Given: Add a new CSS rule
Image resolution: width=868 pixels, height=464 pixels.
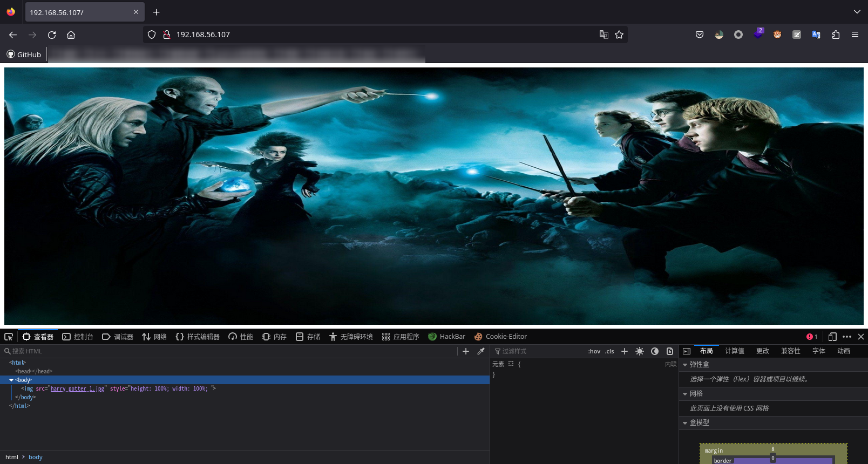Looking at the screenshot, I should click(625, 351).
